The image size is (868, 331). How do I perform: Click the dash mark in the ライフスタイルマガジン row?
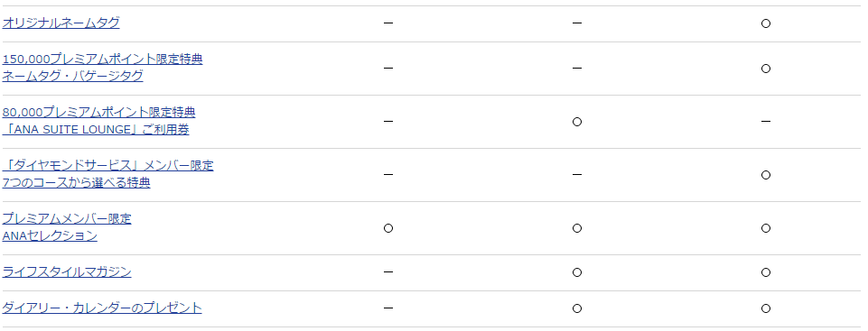click(388, 271)
